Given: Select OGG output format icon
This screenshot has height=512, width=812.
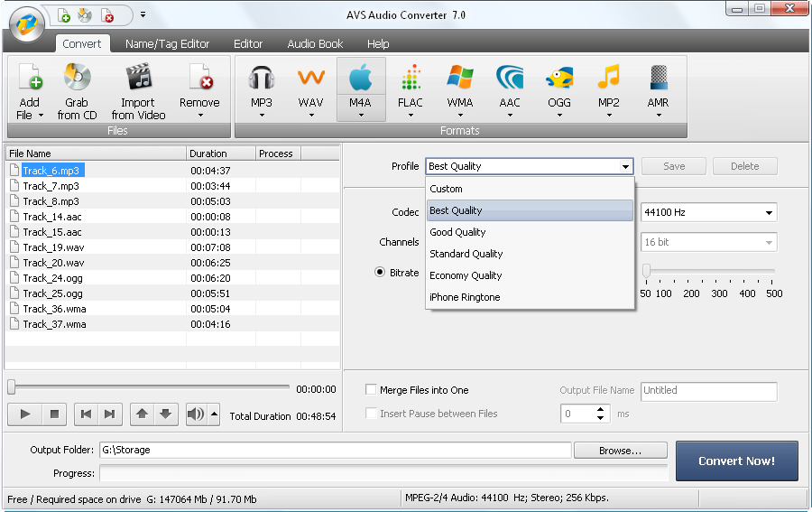Looking at the screenshot, I should tap(559, 78).
